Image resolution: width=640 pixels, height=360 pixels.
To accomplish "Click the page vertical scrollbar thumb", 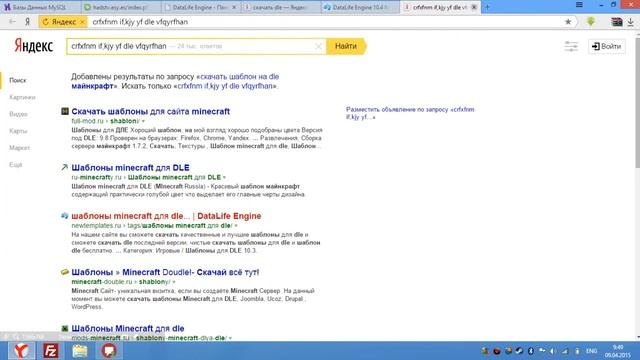I will click(x=637, y=102).
